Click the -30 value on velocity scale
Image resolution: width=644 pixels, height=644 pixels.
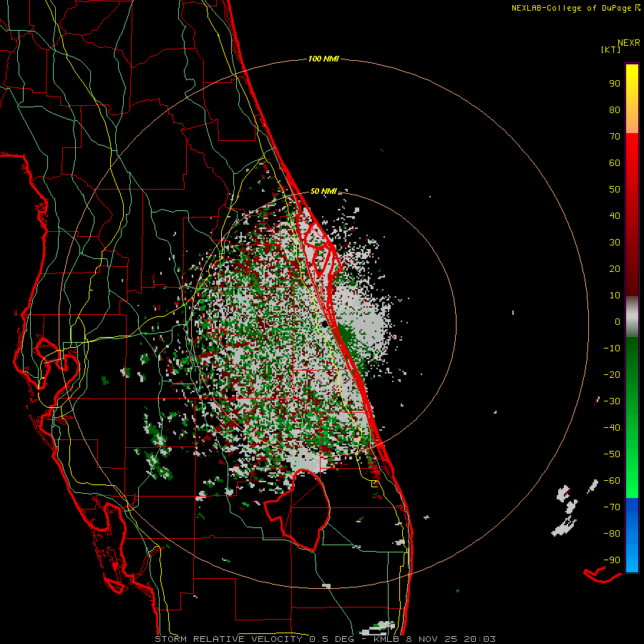(612, 401)
